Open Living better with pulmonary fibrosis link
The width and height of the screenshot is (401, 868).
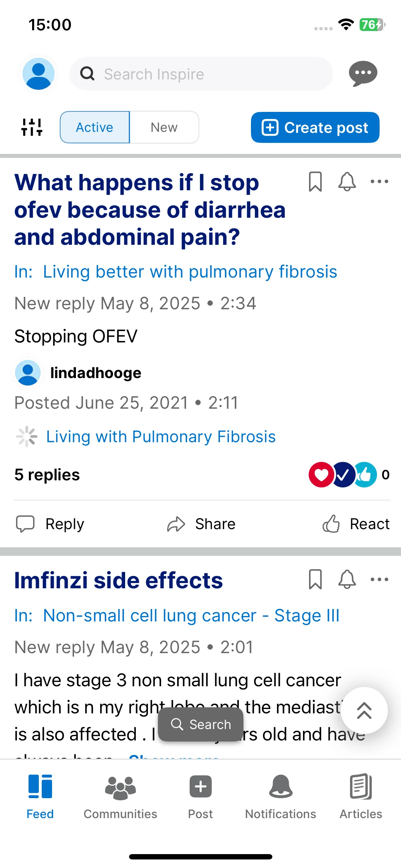(190, 272)
